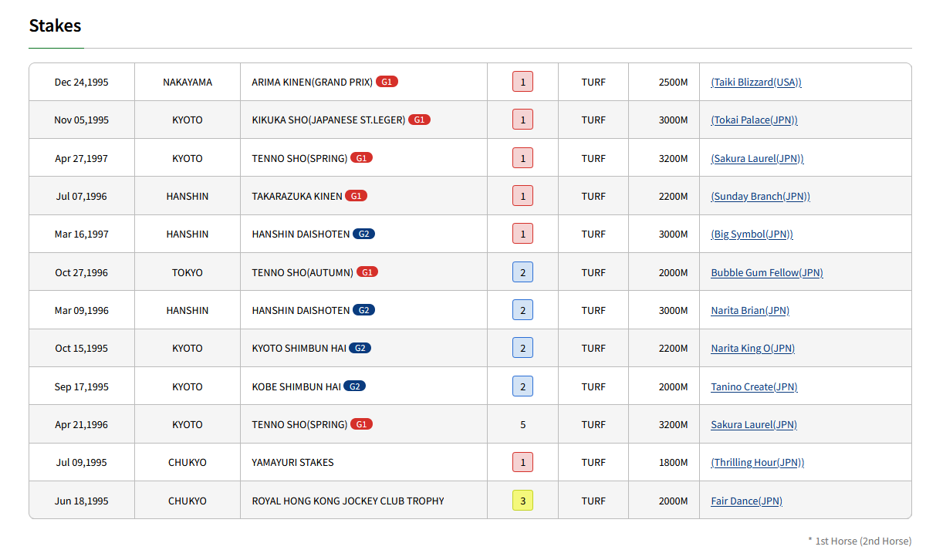Click G2 badge on Mar 16,1997 HANSHIN DAISHOTEN
926x560 pixels.
point(363,234)
